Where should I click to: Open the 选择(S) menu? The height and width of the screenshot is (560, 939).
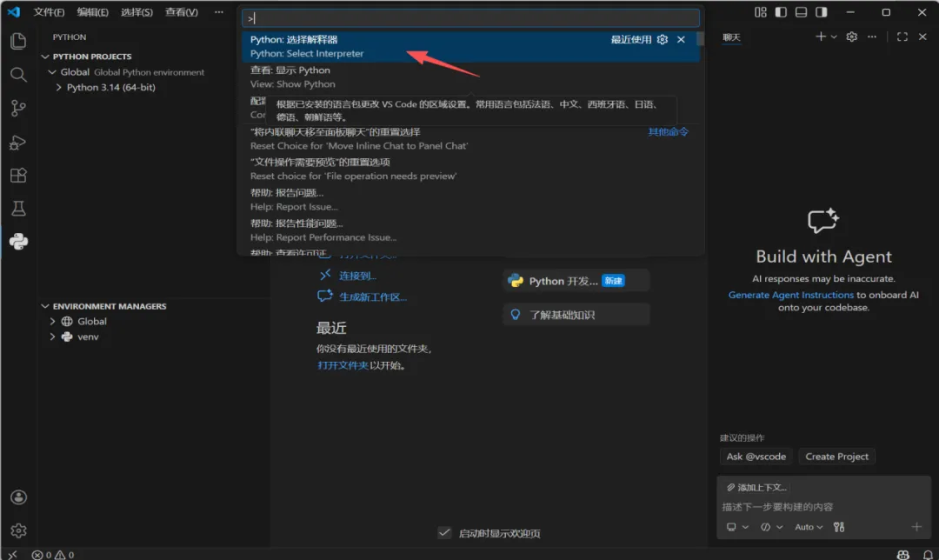pos(137,12)
